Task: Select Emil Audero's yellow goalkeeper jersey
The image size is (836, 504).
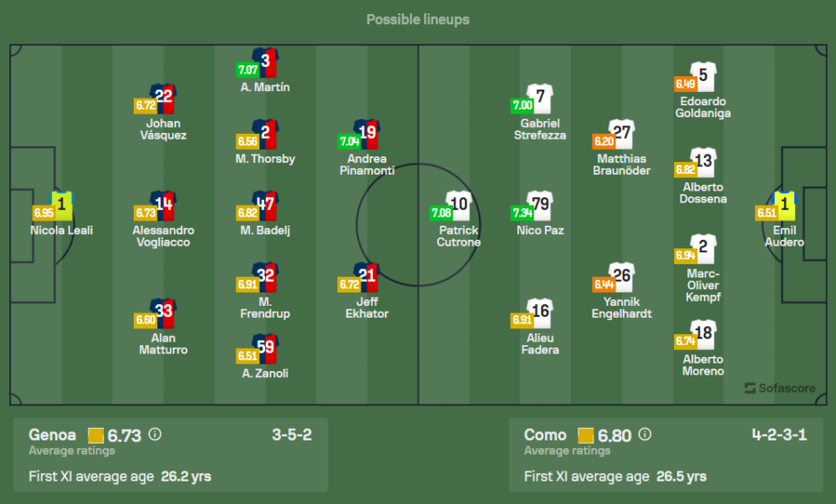Action: coord(784,205)
